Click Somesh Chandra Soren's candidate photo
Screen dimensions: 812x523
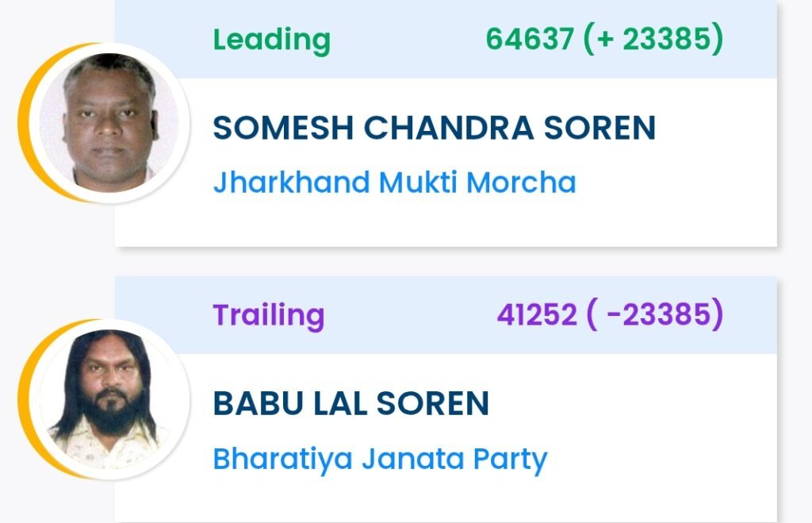point(109,123)
